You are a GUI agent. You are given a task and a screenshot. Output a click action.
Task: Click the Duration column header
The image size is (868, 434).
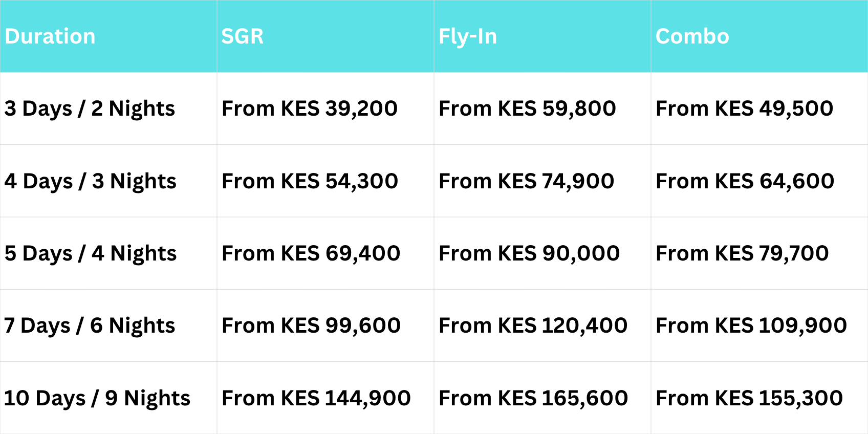(50, 36)
